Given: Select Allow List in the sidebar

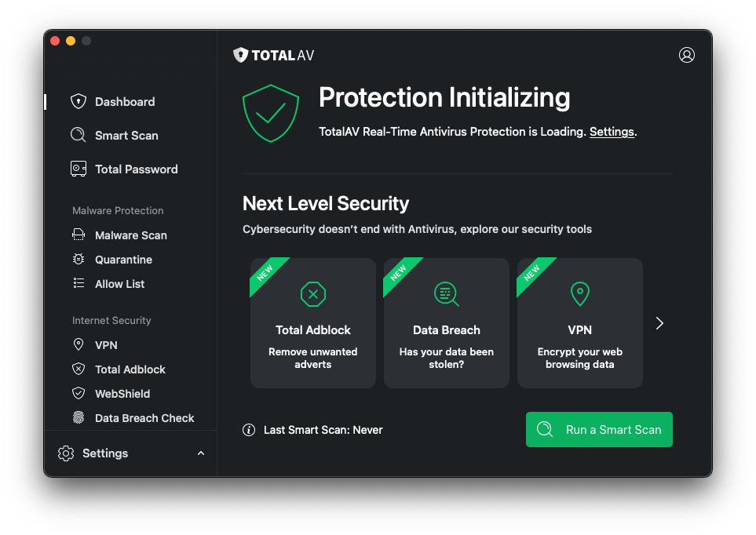Looking at the screenshot, I should pyautogui.click(x=119, y=284).
